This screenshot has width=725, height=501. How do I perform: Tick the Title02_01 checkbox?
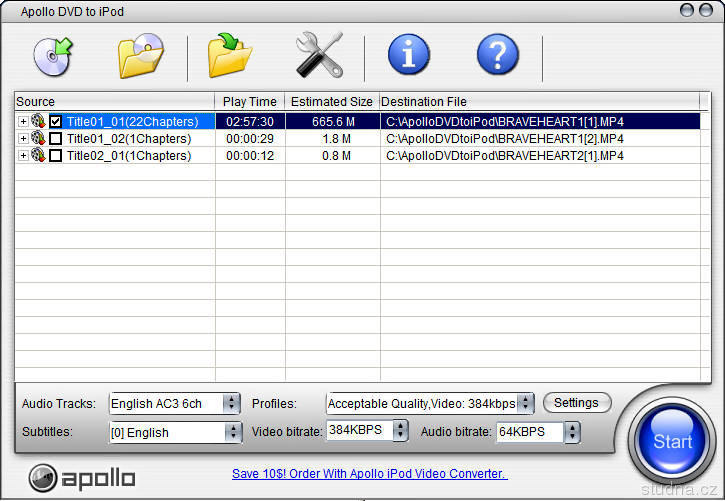(56, 156)
